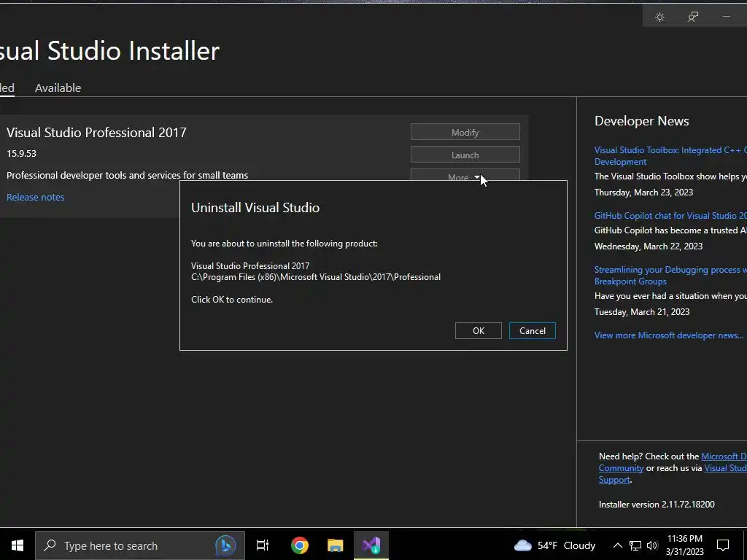Image resolution: width=747 pixels, height=560 pixels.
Task: Open the Release notes link
Action: pyautogui.click(x=35, y=197)
